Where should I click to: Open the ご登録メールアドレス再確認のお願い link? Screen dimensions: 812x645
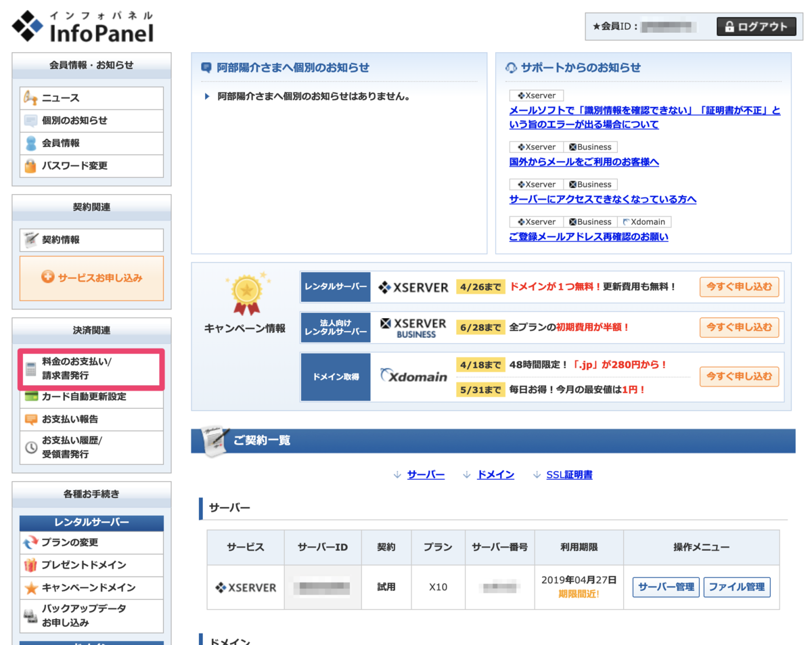[x=589, y=237]
